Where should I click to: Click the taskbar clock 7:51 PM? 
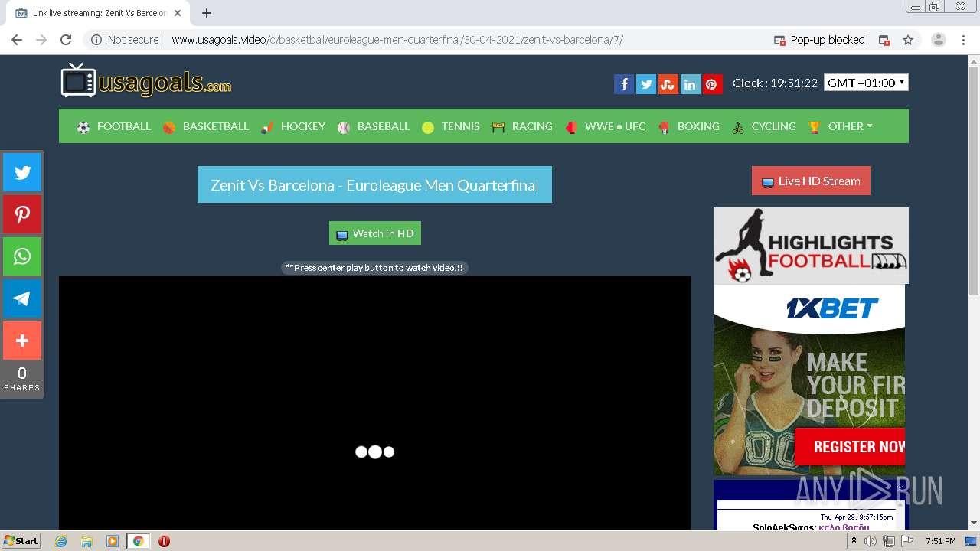[x=940, y=541]
